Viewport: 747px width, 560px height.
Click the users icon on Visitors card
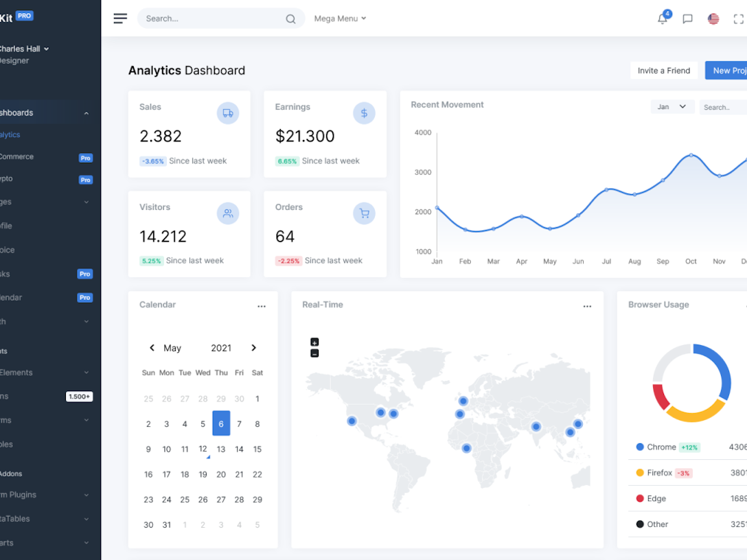click(x=228, y=213)
